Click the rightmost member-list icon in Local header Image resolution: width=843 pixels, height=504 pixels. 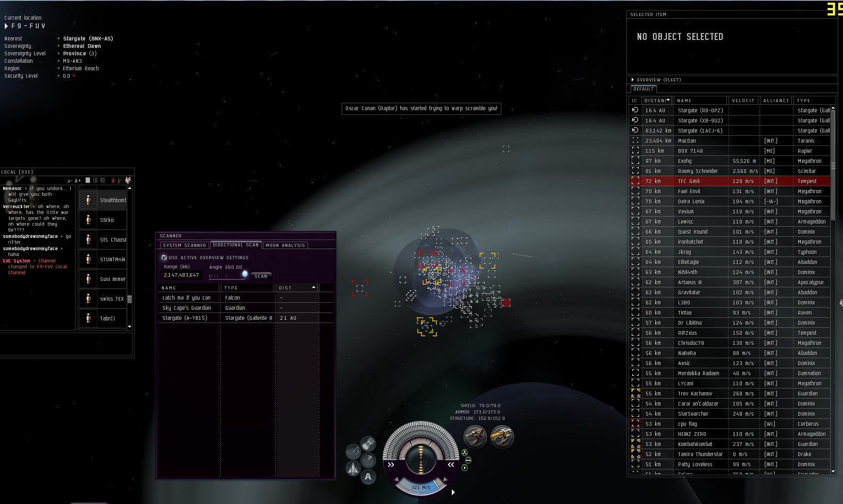click(x=128, y=180)
